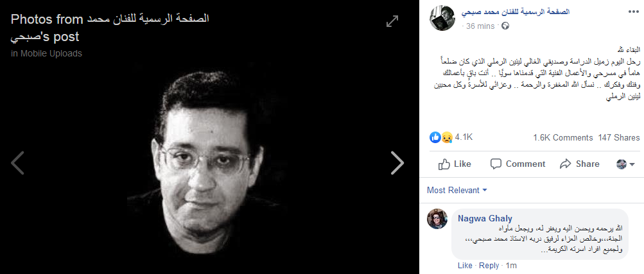Expand photo to fullscreen with diagonal arrows icon
Image resolution: width=644 pixels, height=274 pixels.
[392, 21]
